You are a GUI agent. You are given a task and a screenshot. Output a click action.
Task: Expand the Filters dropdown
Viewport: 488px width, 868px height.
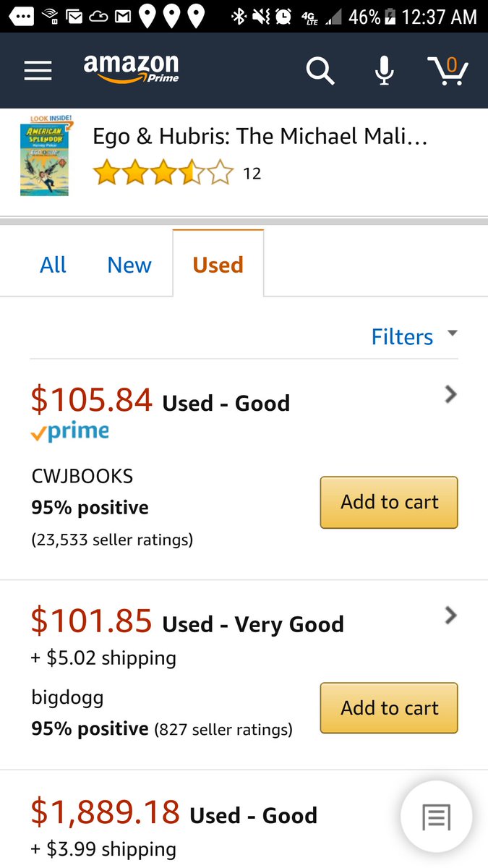click(x=414, y=336)
